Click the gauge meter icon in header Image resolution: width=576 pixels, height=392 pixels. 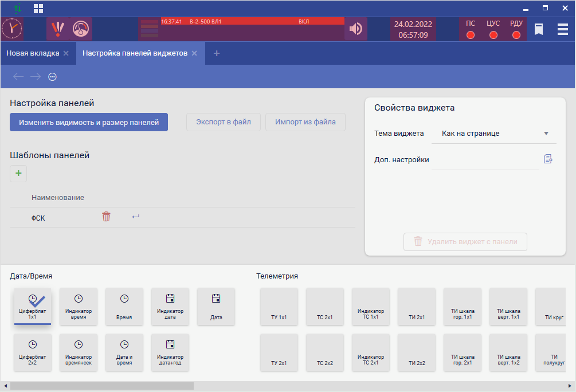[81, 29]
